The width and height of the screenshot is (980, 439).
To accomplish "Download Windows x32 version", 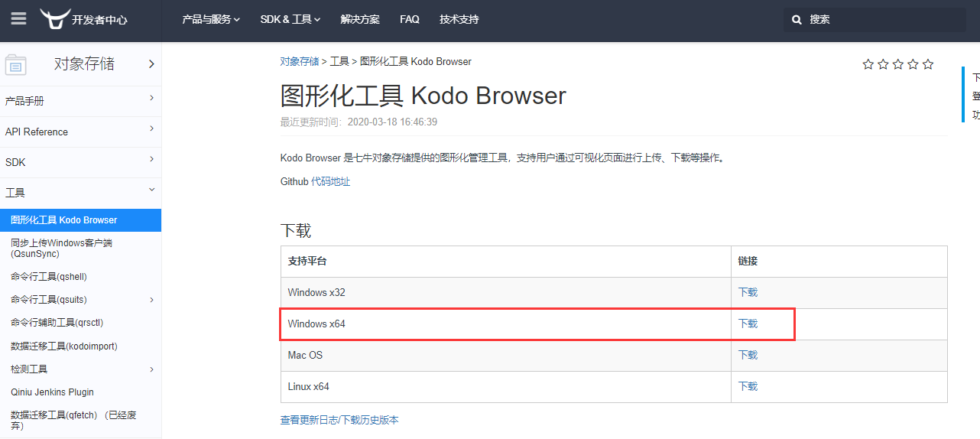I will [x=748, y=292].
